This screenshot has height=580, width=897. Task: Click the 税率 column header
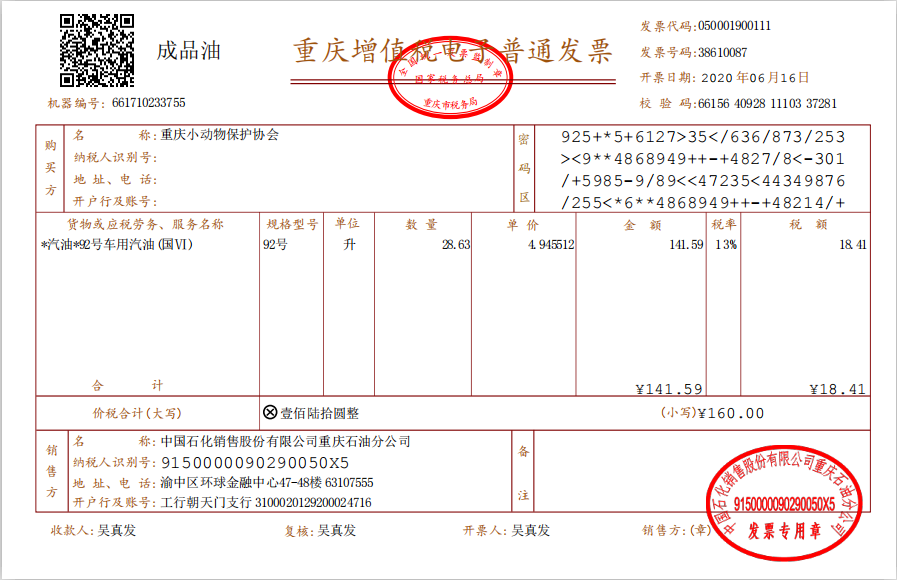pyautogui.click(x=724, y=224)
